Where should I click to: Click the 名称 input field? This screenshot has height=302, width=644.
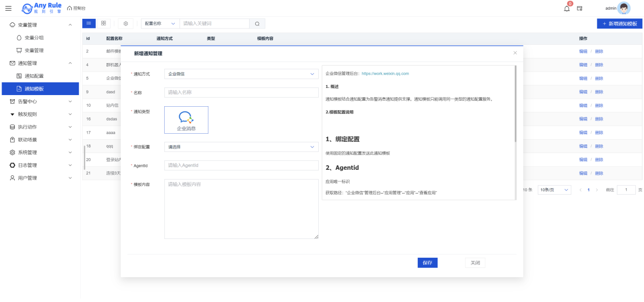point(241,93)
